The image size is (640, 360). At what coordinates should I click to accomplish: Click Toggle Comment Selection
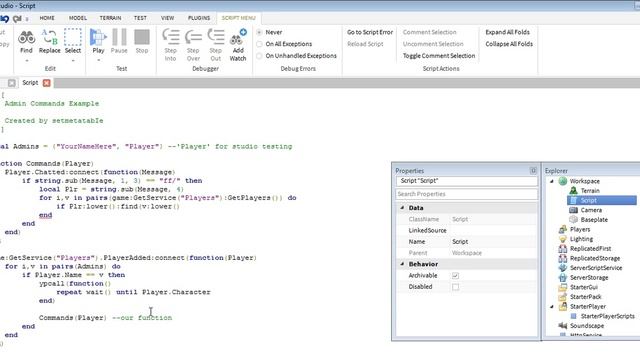pyautogui.click(x=439, y=56)
